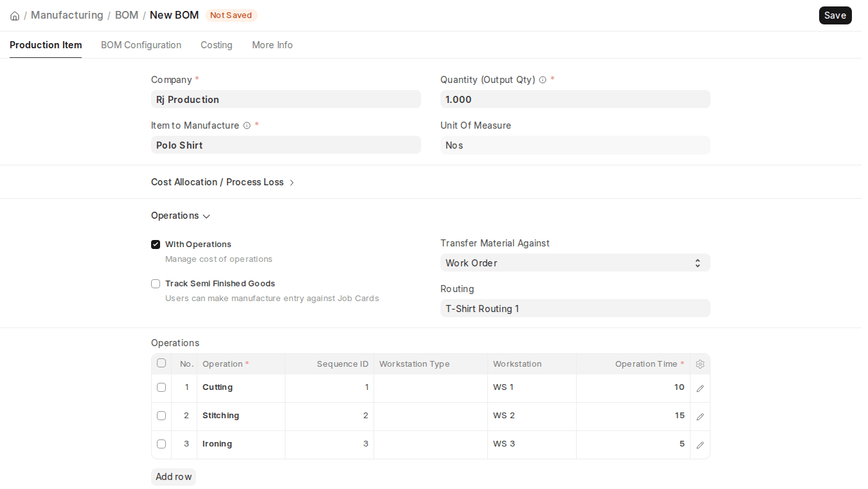Edit the Quantity (Output Qty) field
This screenshot has height=489, width=868.
pyautogui.click(x=575, y=99)
